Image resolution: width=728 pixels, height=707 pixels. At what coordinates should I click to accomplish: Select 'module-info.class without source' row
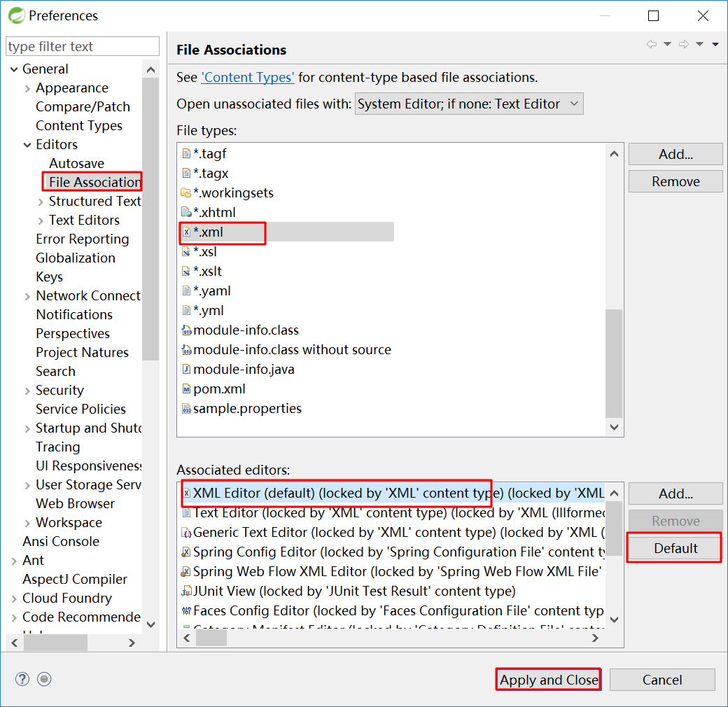[x=292, y=349]
